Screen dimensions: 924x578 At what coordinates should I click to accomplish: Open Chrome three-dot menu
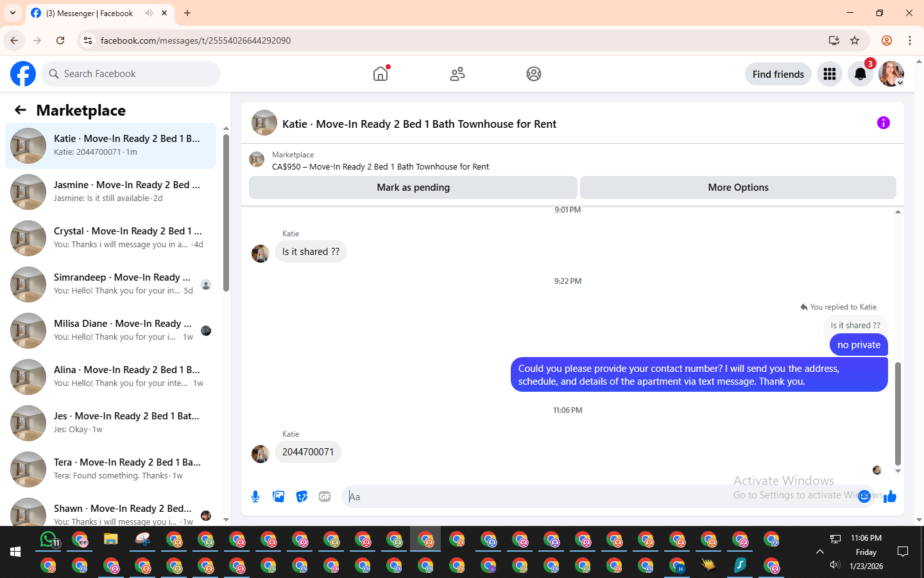click(910, 40)
